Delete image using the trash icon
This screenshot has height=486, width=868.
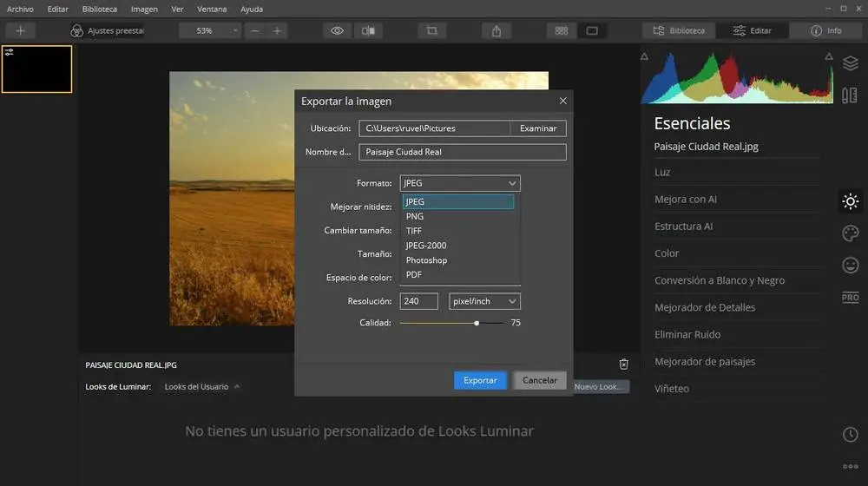[623, 364]
